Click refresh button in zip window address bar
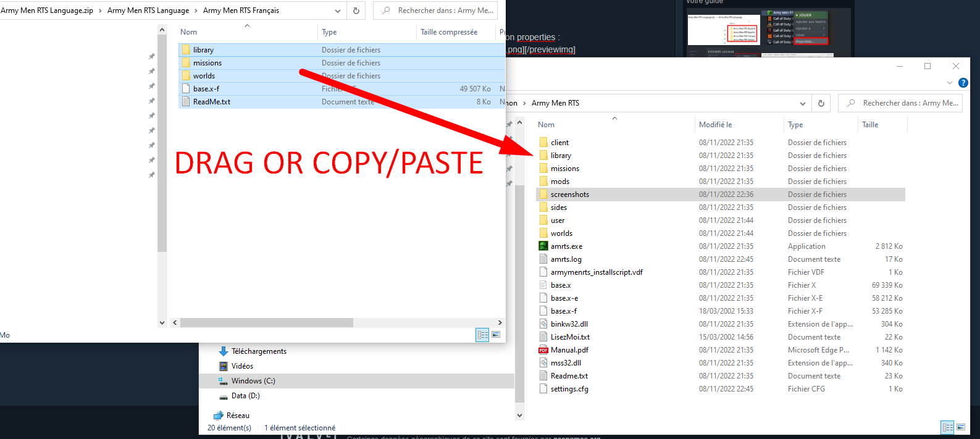 [356, 10]
